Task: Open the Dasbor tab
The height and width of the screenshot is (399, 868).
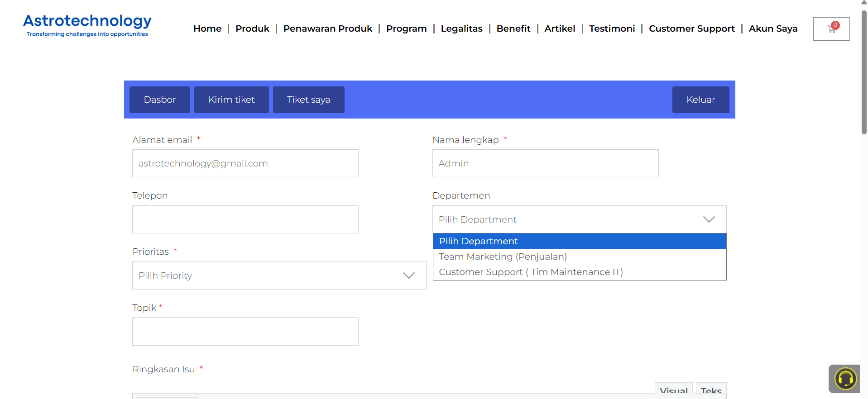Action: coord(160,100)
